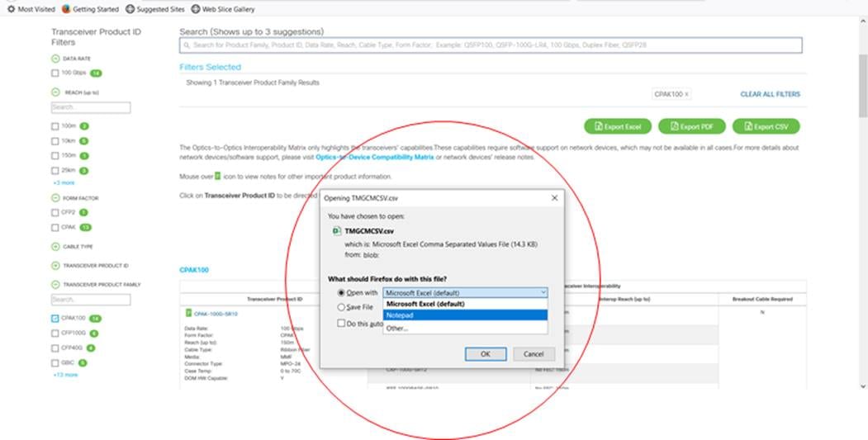
Task: Open the Most Visited bookmarks folder
Action: tap(31, 9)
